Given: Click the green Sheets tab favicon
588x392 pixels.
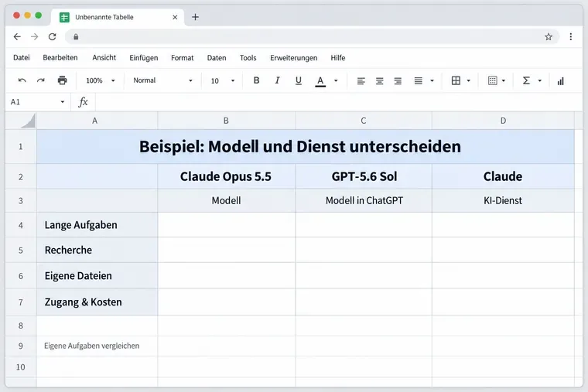Looking at the screenshot, I should coord(64,17).
